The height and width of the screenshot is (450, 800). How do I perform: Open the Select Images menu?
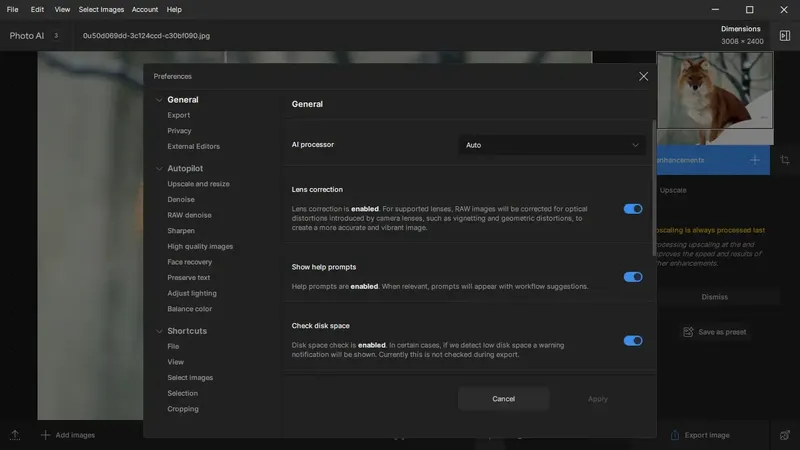coord(101,9)
